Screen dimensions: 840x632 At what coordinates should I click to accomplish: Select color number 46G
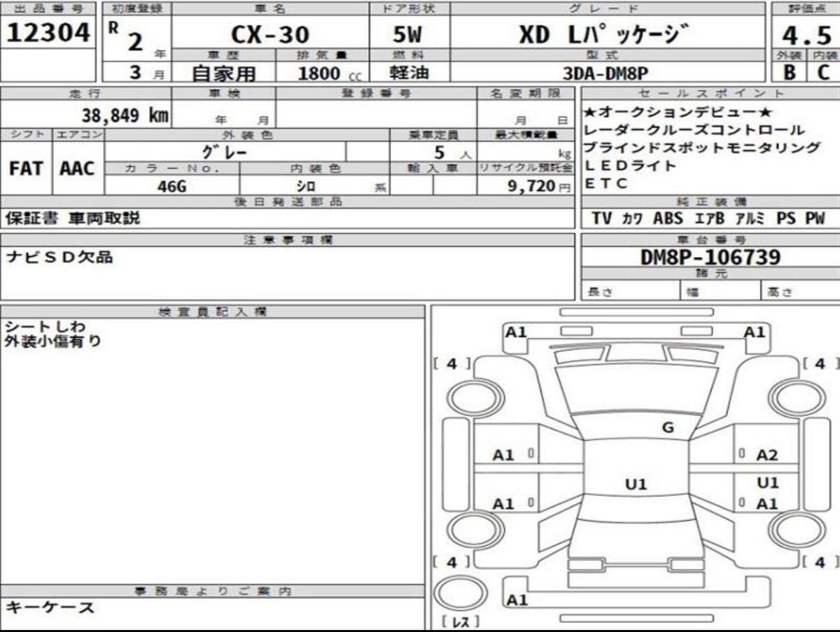coord(171,186)
